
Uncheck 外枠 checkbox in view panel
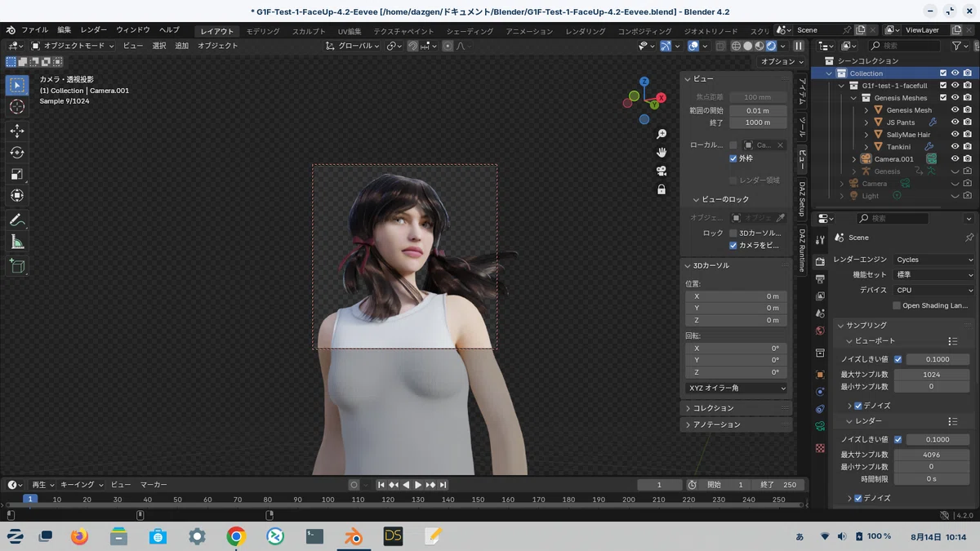tap(733, 158)
